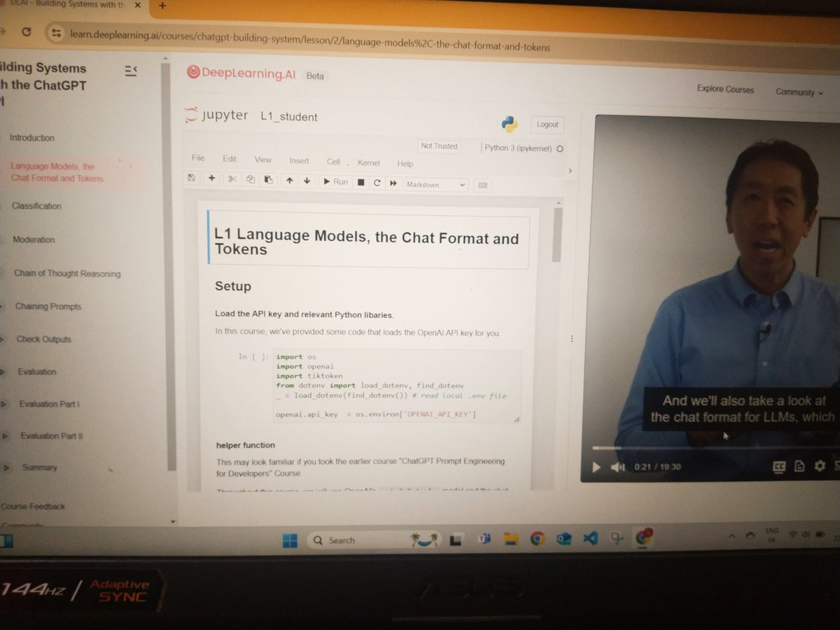Play the lesson video
The width and height of the screenshot is (840, 630).
coord(596,467)
